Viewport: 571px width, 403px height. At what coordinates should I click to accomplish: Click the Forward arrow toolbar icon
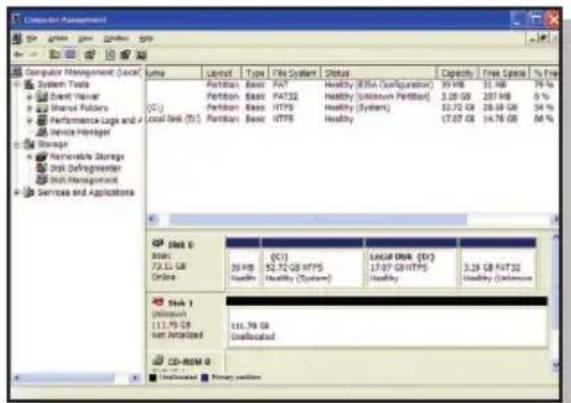click(x=34, y=55)
